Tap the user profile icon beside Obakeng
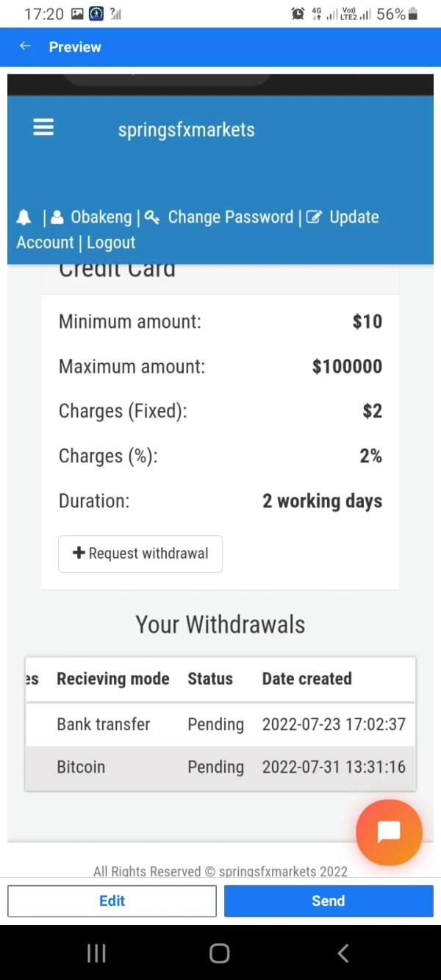Viewport: 441px width, 980px height. point(57,218)
